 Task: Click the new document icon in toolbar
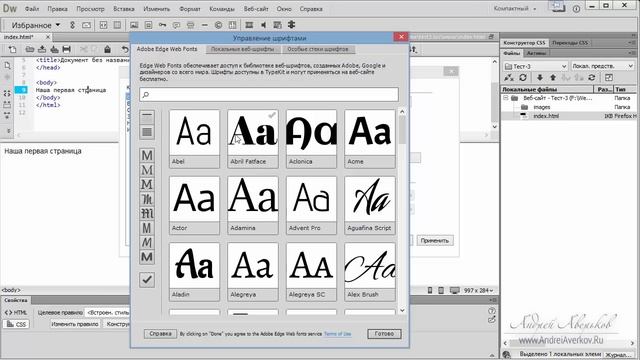13,49
